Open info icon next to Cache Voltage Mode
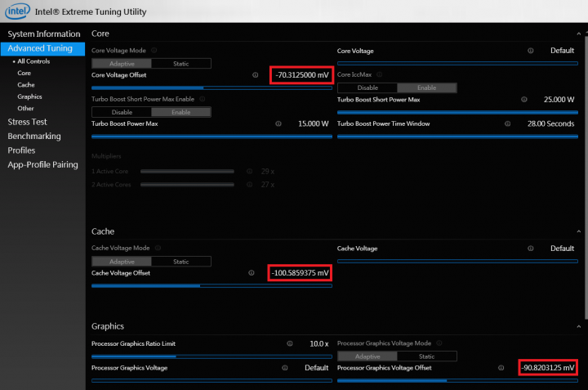 (158, 248)
